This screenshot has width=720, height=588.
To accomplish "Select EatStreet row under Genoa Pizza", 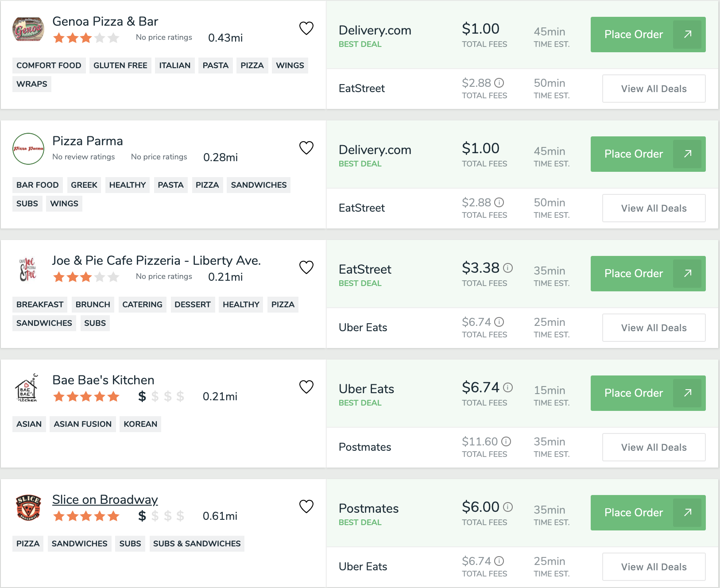I will [523, 89].
